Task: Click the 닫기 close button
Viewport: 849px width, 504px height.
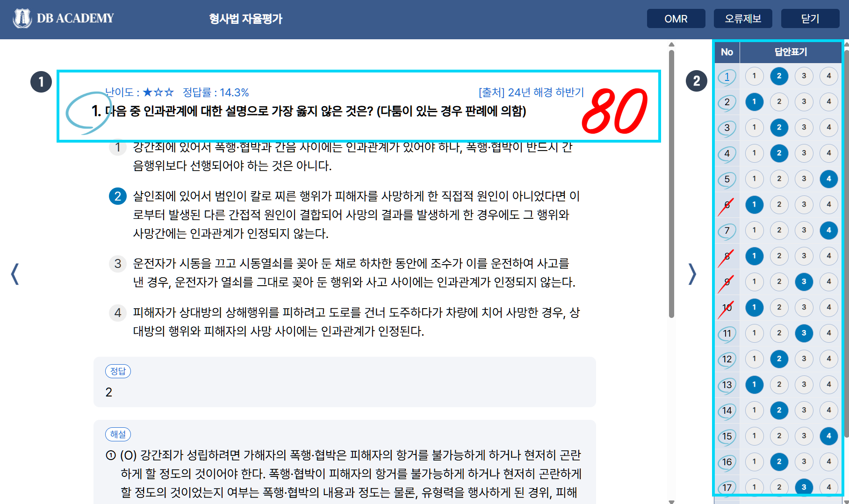Action: click(810, 19)
